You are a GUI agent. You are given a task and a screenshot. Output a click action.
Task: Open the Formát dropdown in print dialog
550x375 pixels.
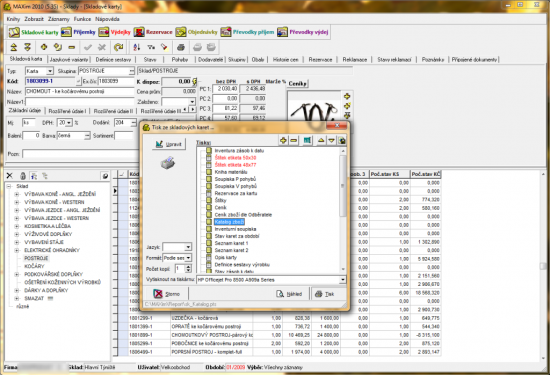(x=188, y=258)
